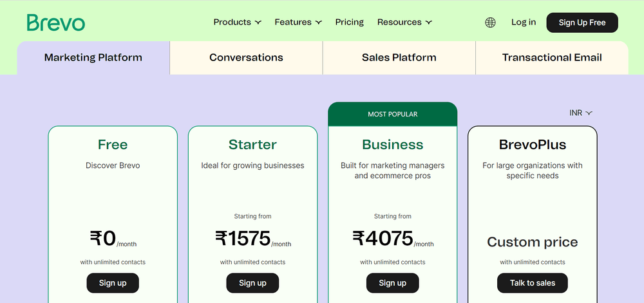Click the Custom price text
Screen dimensions: 644x303
click(533, 242)
